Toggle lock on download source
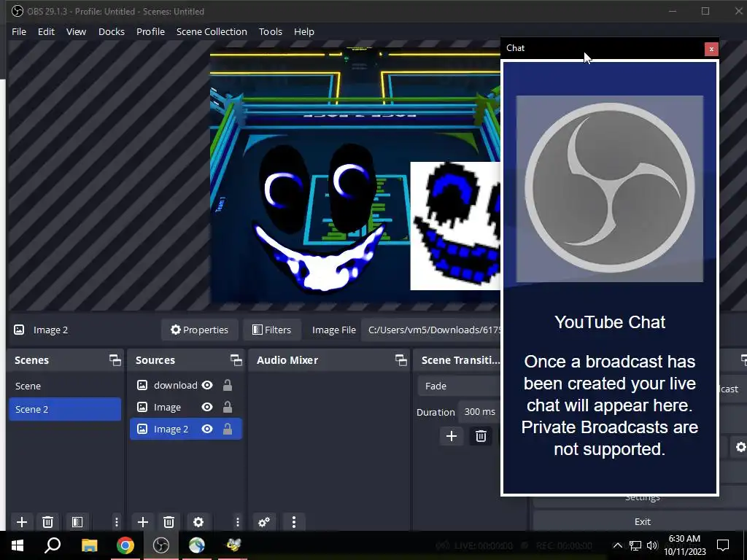This screenshot has width=747, height=560. coord(228,385)
